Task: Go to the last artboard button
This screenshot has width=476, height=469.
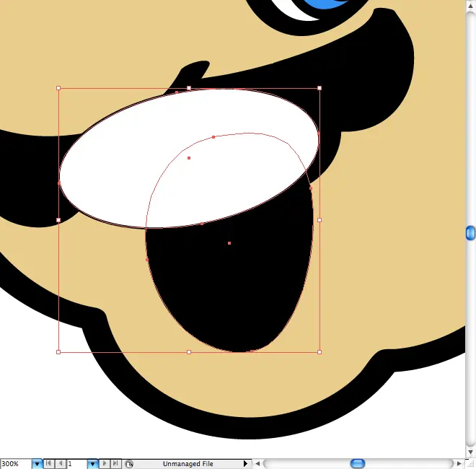Action: pyautogui.click(x=115, y=463)
